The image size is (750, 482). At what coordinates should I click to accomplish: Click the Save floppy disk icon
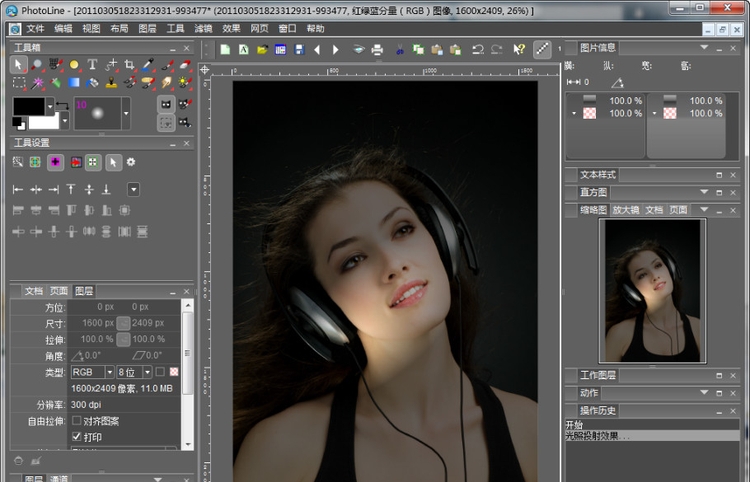299,49
